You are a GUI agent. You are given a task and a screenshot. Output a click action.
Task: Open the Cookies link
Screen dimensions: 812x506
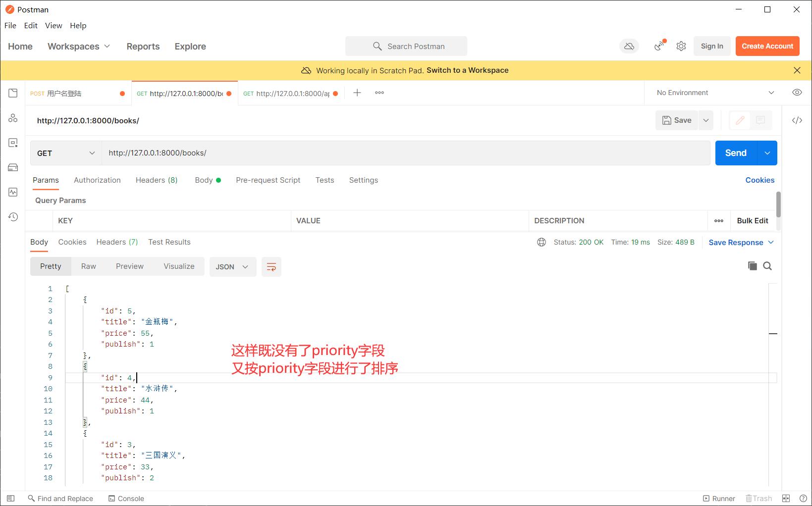(760, 180)
